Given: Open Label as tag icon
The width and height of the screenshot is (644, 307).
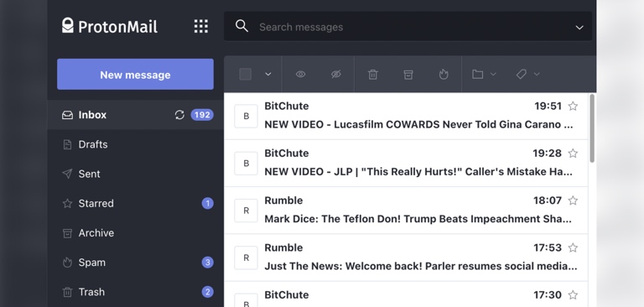Looking at the screenshot, I should 522,74.
